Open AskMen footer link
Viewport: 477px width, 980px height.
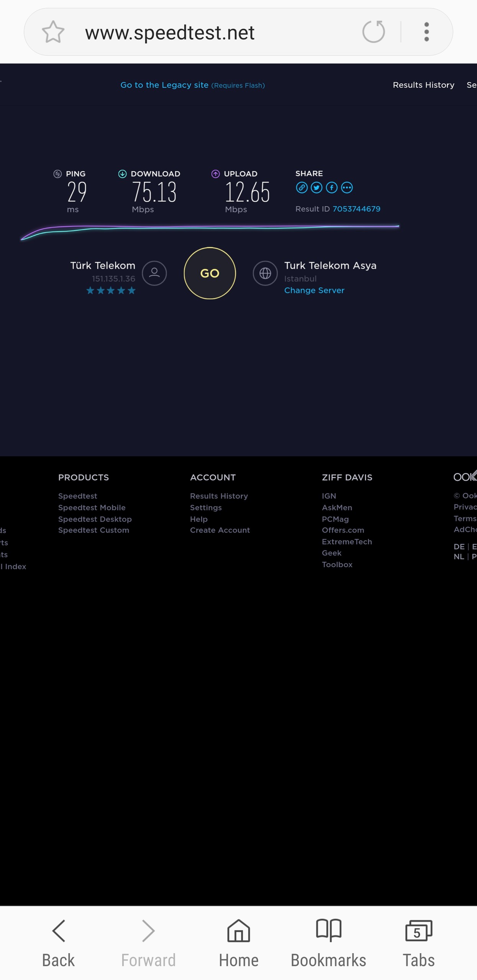(337, 507)
